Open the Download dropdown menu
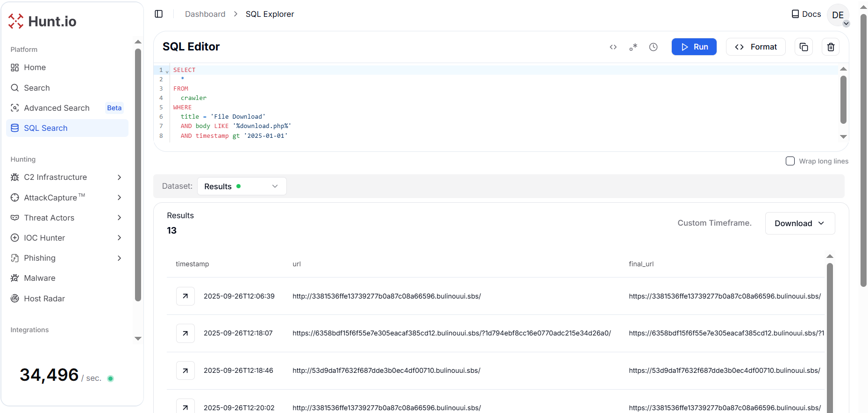Screen dimensions: 868x413 (800, 223)
